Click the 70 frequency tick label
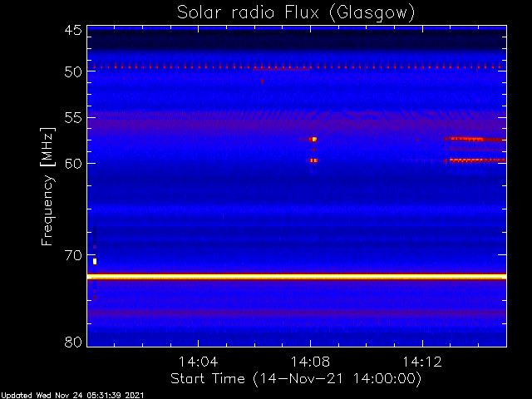 (73, 255)
